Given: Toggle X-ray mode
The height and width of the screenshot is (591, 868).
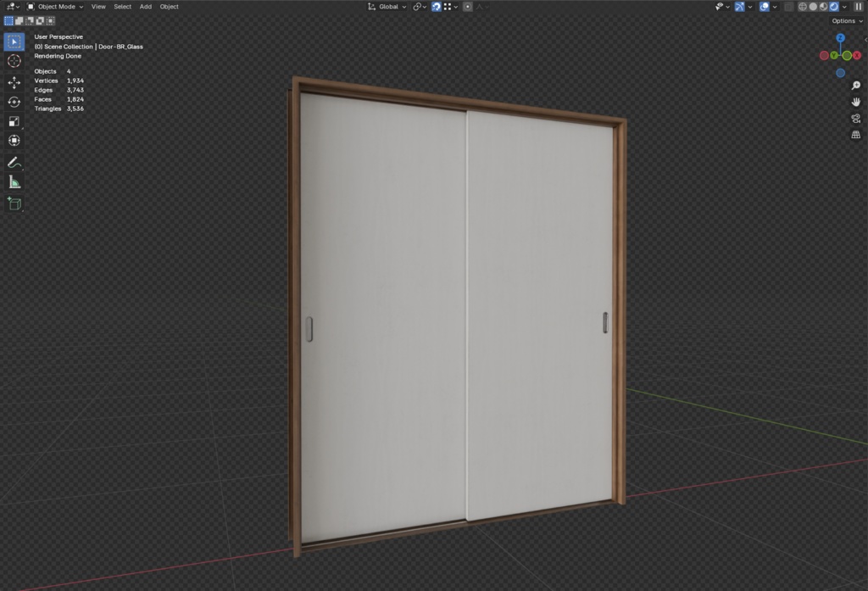Looking at the screenshot, I should click(788, 7).
